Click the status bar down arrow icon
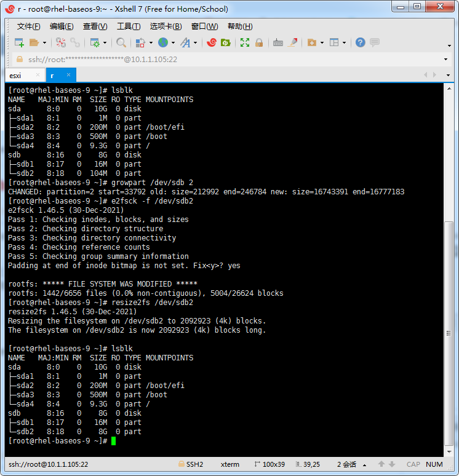This screenshot has width=459, height=476. tap(392, 464)
